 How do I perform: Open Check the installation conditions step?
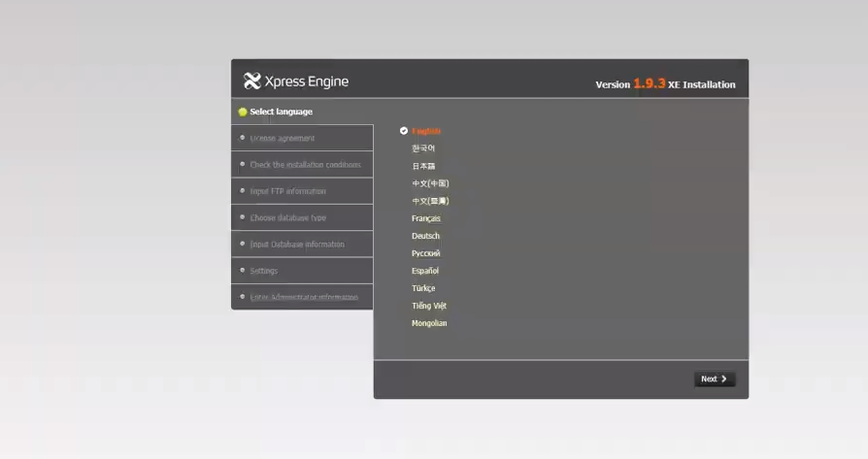(x=302, y=164)
